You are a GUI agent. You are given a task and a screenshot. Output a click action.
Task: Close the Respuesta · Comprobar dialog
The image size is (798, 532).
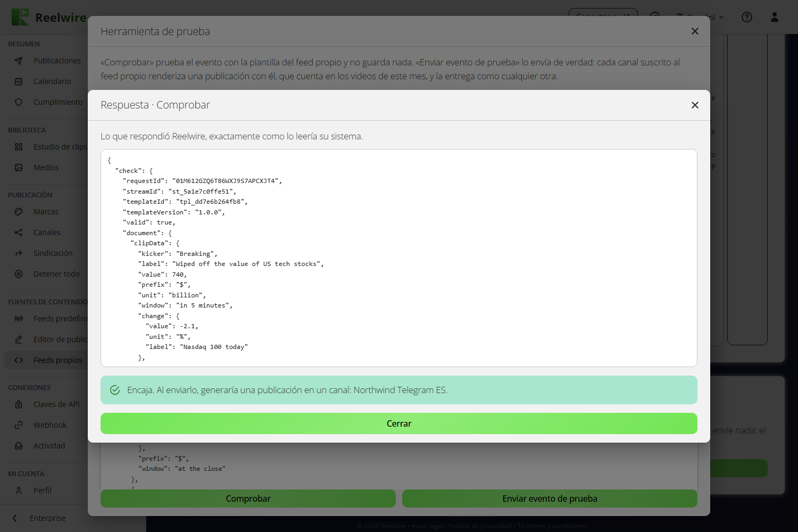point(695,105)
